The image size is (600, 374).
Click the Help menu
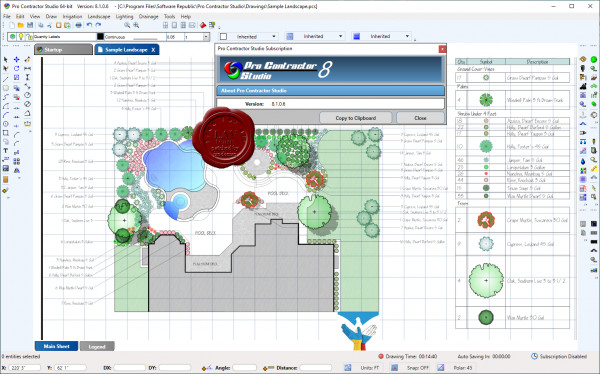point(186,16)
